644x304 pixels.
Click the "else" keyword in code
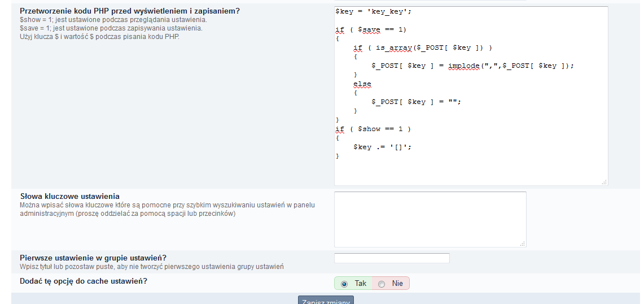362,84
